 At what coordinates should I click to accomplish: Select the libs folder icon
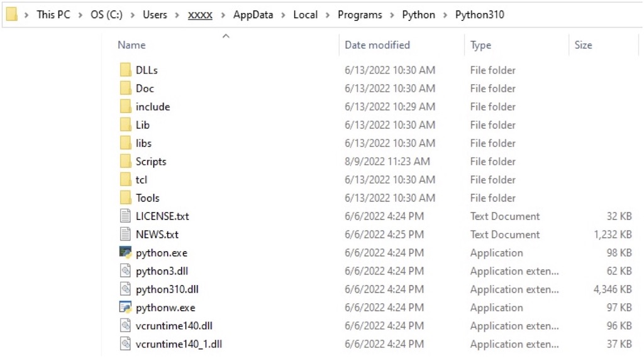pyautogui.click(x=126, y=143)
